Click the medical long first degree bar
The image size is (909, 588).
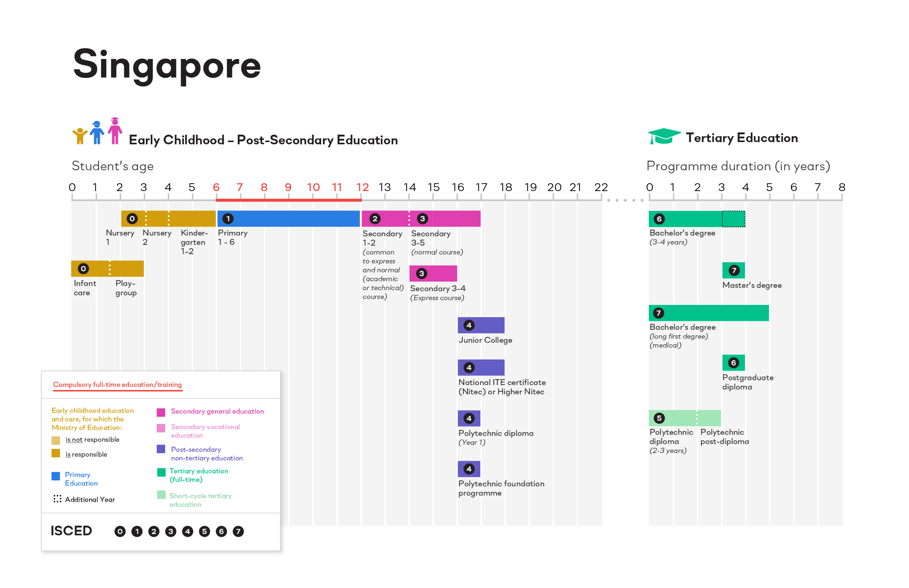coord(709,313)
